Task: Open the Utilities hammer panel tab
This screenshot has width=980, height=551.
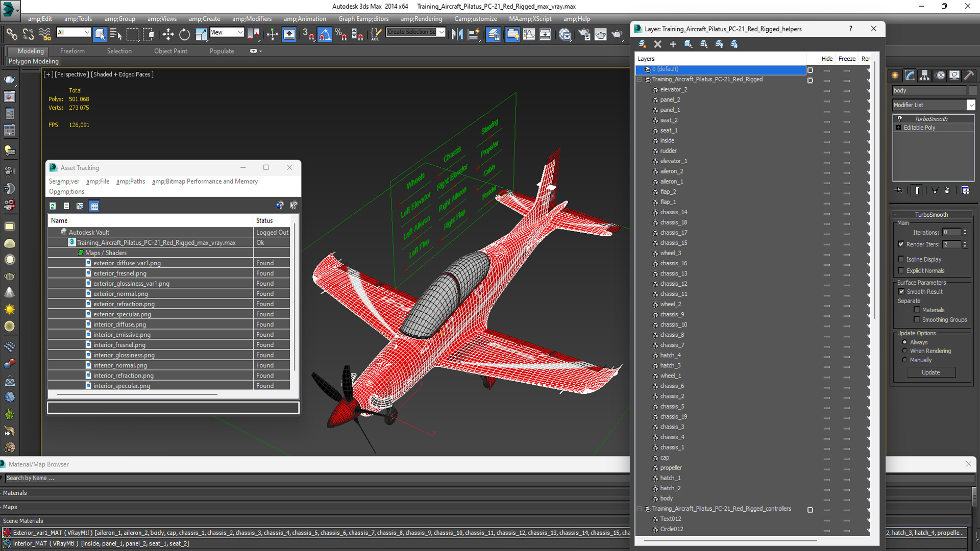Action: click(x=969, y=76)
